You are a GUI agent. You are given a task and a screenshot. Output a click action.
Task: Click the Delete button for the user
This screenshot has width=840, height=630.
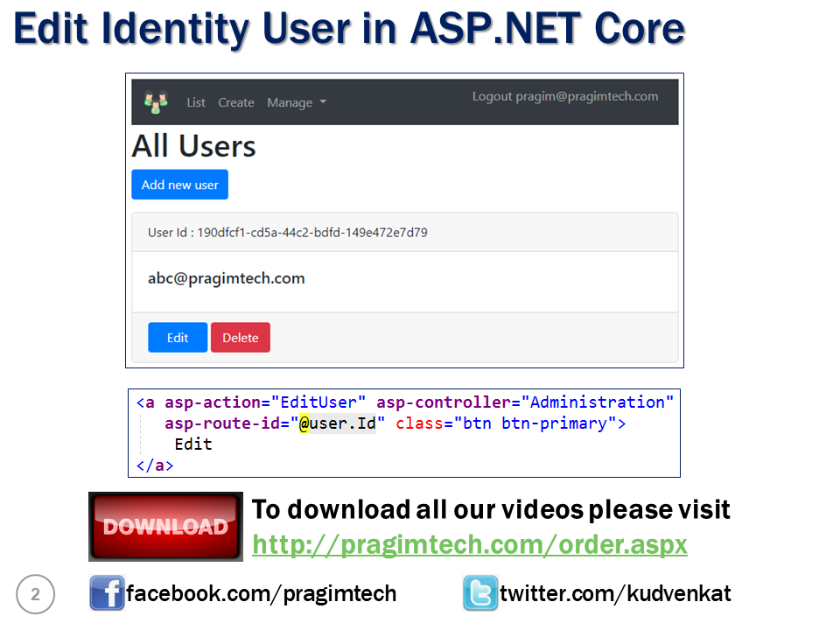(x=240, y=337)
